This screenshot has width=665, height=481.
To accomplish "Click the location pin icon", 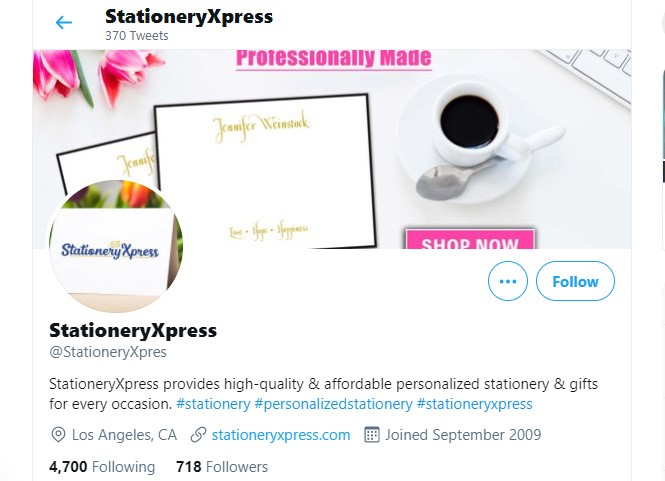I will 58,435.
